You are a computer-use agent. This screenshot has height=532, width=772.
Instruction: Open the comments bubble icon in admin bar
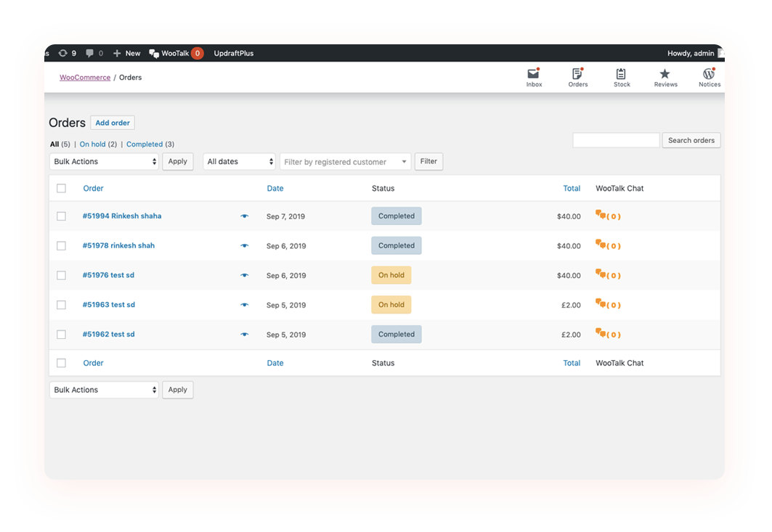coord(89,53)
